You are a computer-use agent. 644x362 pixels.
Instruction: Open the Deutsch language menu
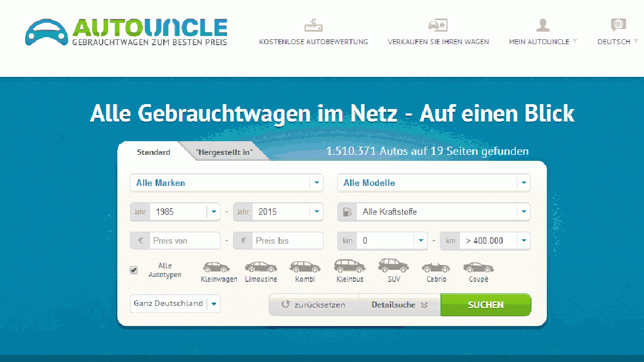click(618, 42)
